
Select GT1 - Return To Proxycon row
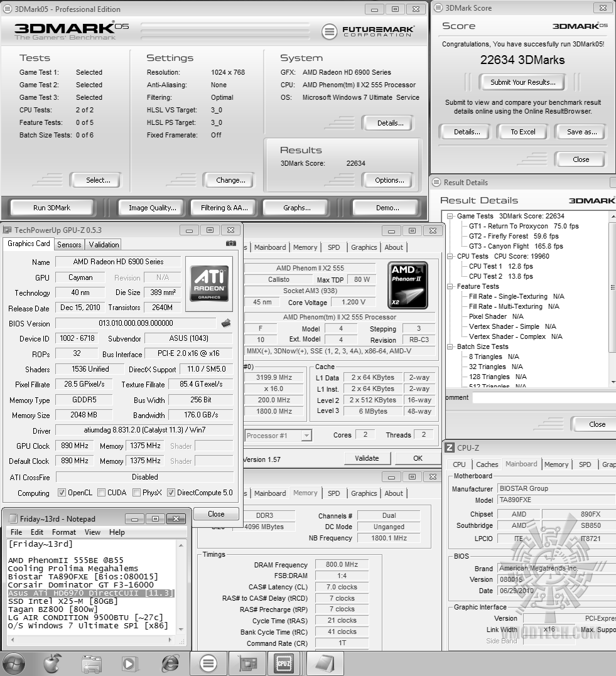pos(524,226)
